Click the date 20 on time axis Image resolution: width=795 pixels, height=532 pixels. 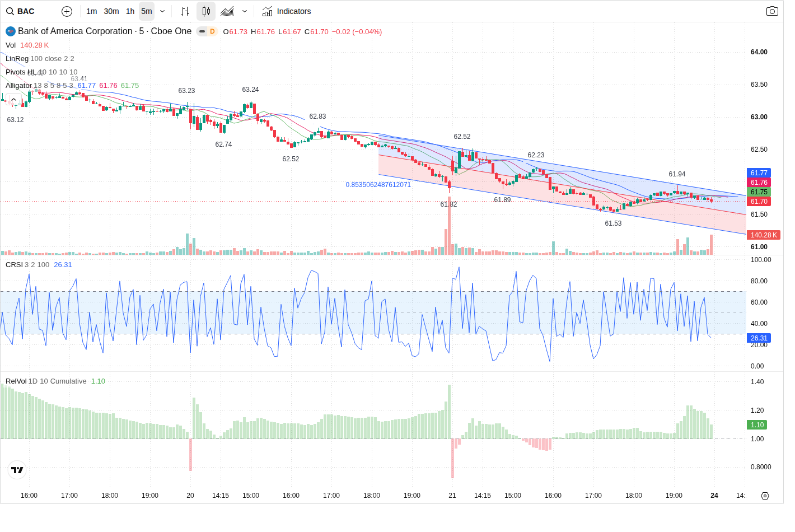click(x=190, y=496)
